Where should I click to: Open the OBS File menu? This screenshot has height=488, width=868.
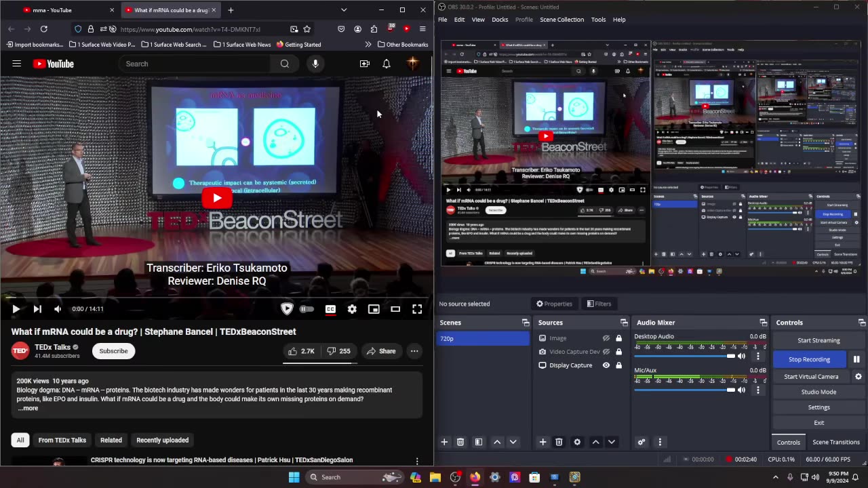pos(442,20)
